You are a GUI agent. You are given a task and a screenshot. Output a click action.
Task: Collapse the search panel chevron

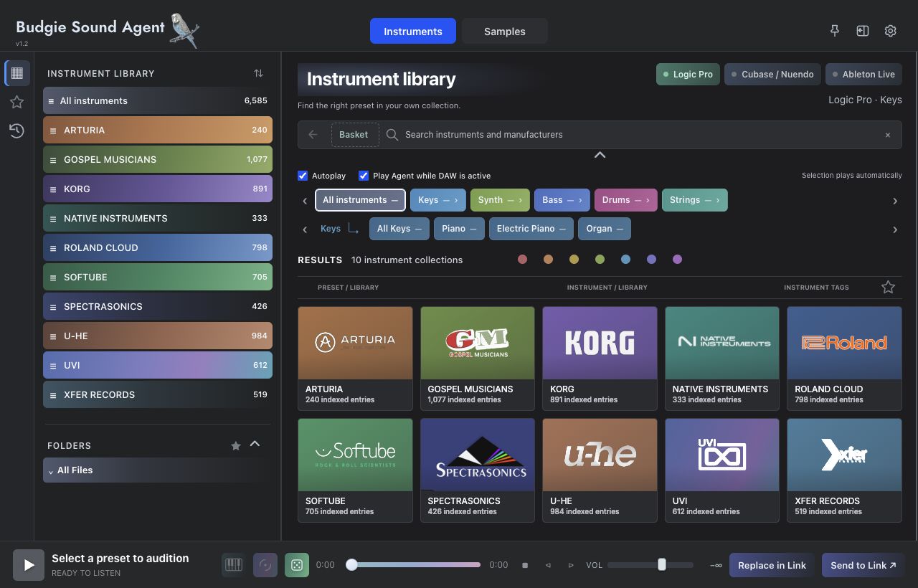point(600,155)
